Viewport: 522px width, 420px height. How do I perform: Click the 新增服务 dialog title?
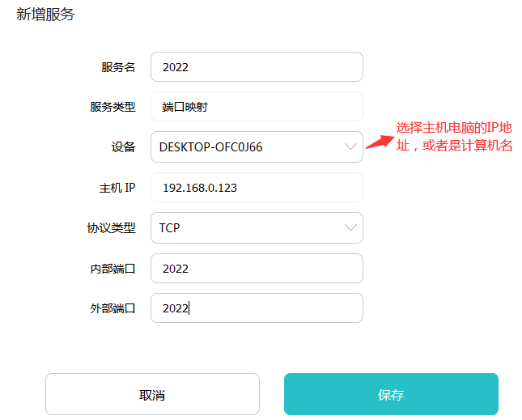[46, 15]
